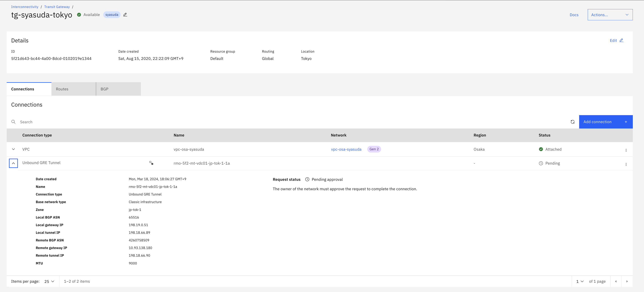Click the GRE tunnel connection icon
This screenshot has width=644, height=292.
click(x=151, y=163)
